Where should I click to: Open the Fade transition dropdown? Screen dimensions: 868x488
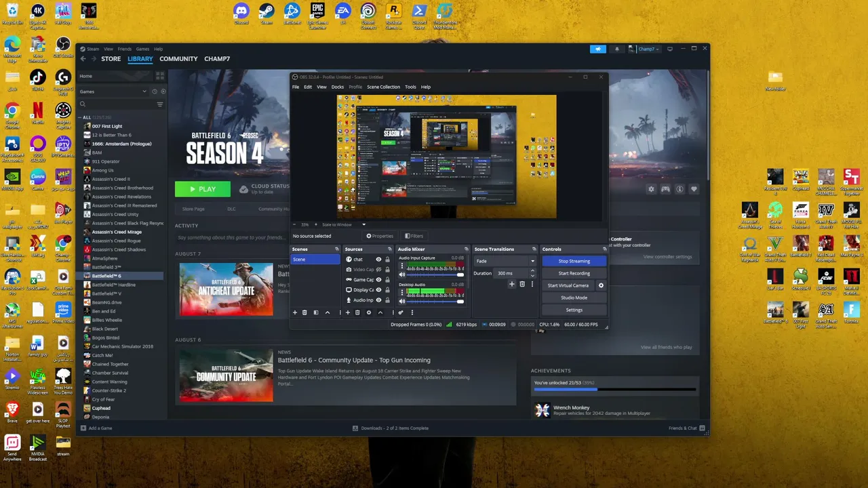(505, 261)
